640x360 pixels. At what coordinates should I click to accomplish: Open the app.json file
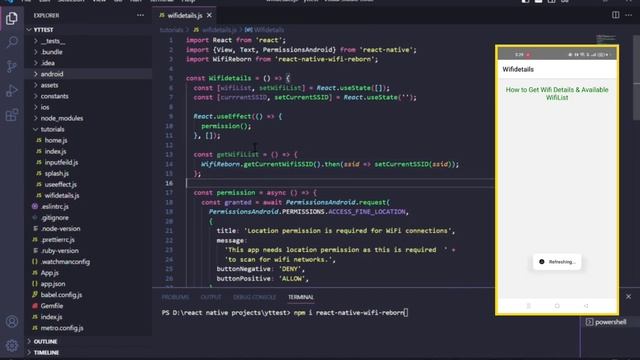coord(88,284)
